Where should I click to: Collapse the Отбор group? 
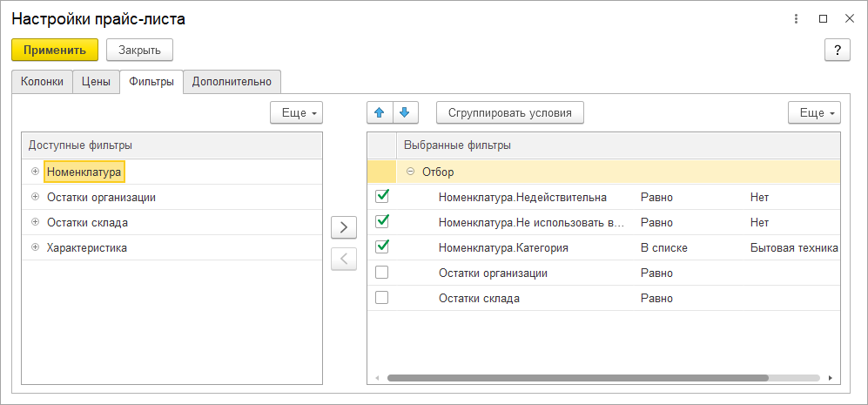click(x=411, y=172)
